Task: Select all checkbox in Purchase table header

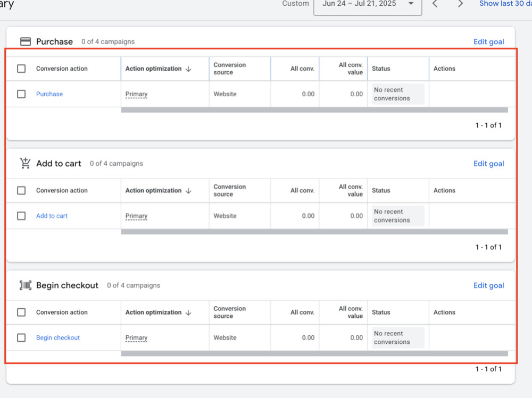Action: [x=21, y=69]
